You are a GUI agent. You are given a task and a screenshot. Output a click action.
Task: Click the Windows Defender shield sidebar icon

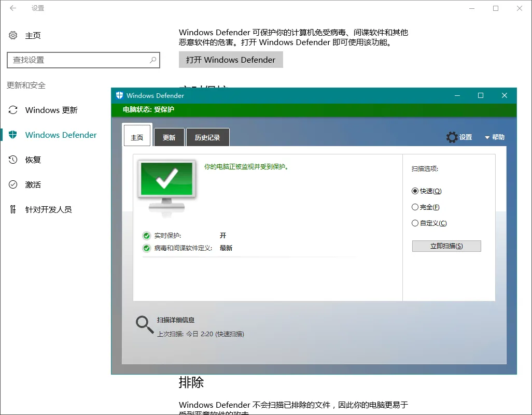pos(13,135)
